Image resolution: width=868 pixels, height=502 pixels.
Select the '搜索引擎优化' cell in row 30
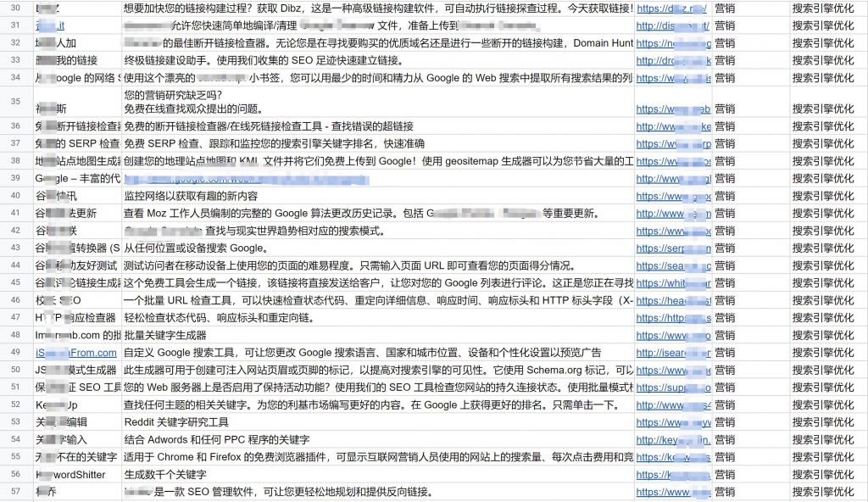[829, 8]
